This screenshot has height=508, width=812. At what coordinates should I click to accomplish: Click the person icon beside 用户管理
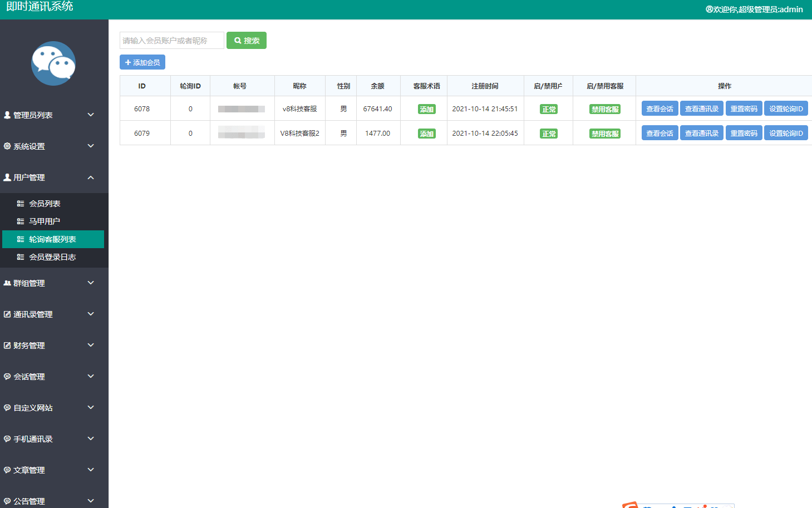coord(7,177)
